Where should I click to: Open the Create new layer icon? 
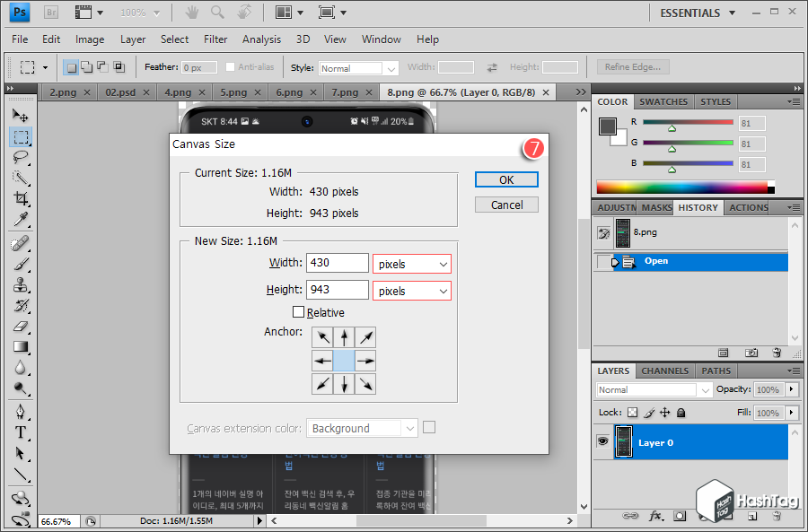tap(751, 516)
